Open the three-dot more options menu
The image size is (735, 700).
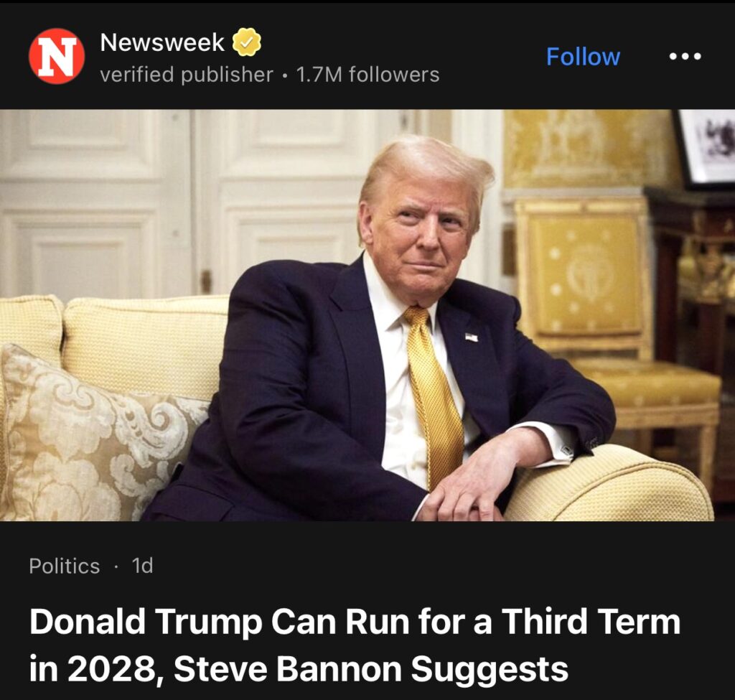click(685, 56)
